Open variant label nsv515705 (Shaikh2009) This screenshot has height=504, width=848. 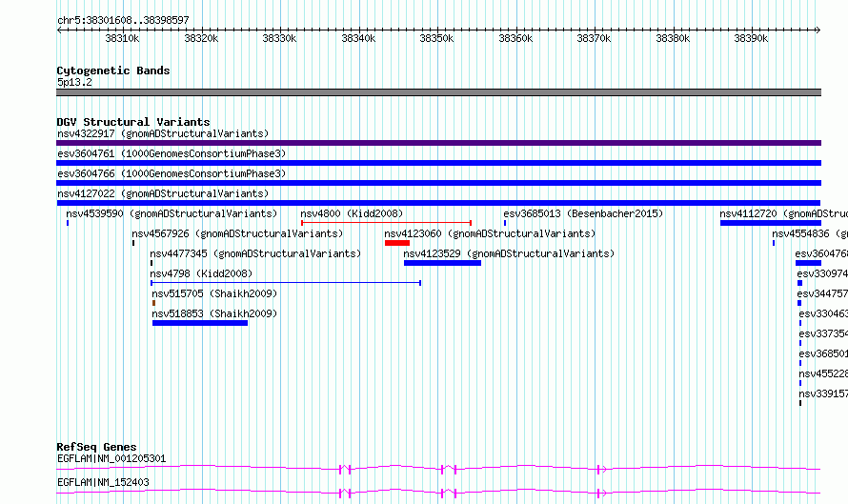(214, 293)
